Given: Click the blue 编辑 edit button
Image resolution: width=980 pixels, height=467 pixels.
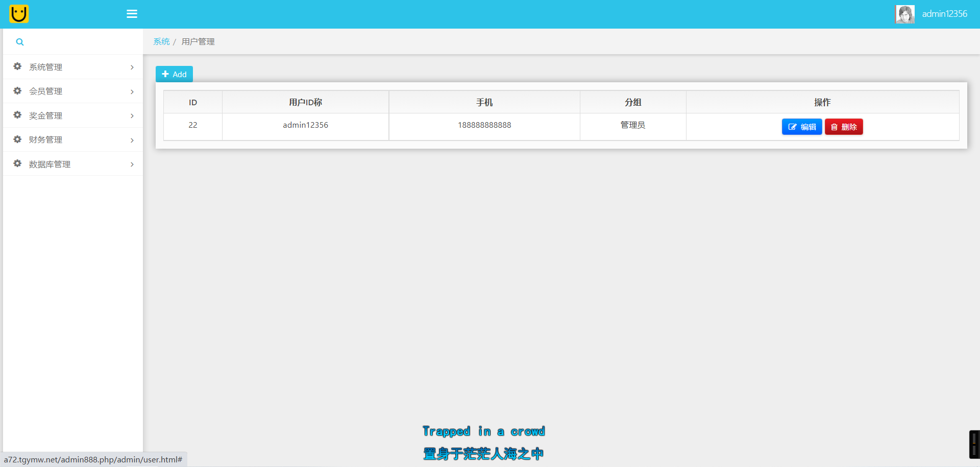Looking at the screenshot, I should click(x=801, y=127).
